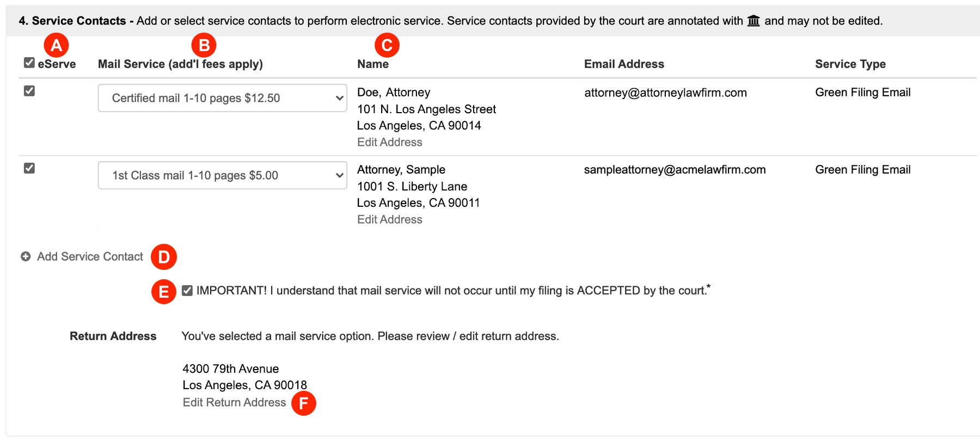Click Edit Address under Doe, Attorney
The width and height of the screenshot is (980, 443).
[390, 142]
